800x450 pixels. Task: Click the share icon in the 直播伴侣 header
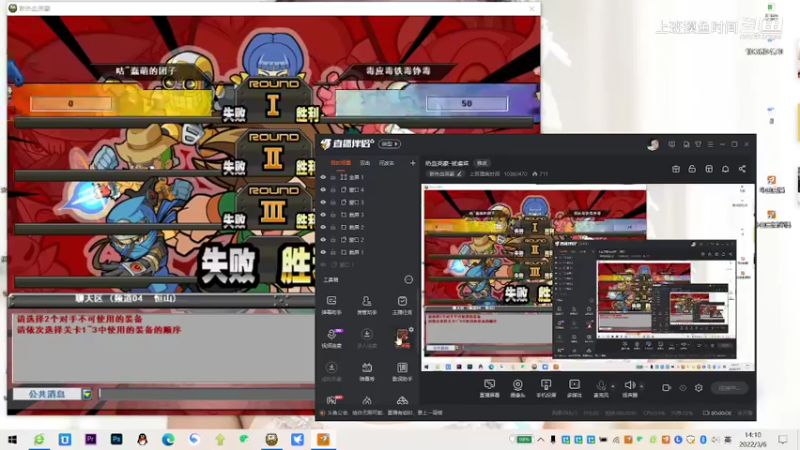pos(742,169)
